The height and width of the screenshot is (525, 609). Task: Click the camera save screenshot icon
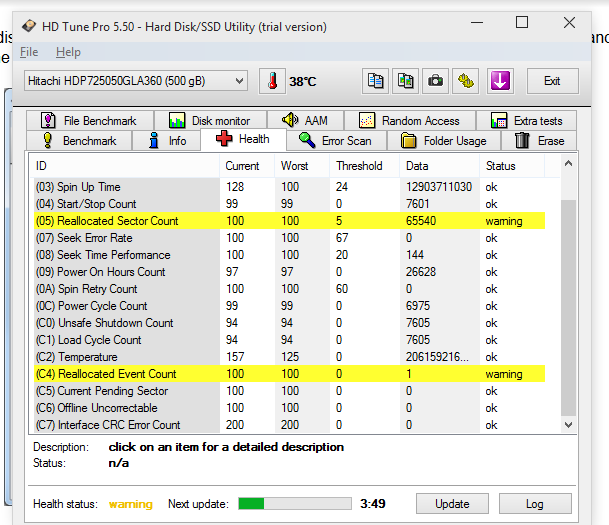click(x=436, y=81)
